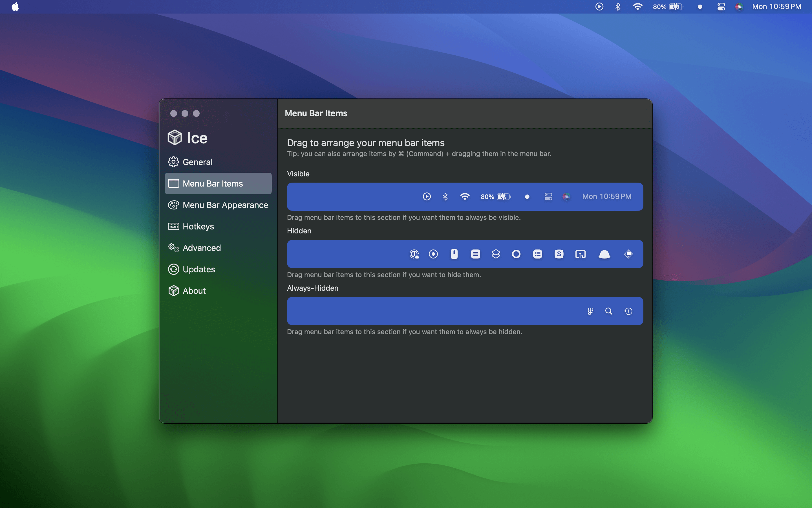Viewport: 812px width, 508px height.
Task: Click the "Menu Bar Items" title in the header
Action: pos(316,113)
